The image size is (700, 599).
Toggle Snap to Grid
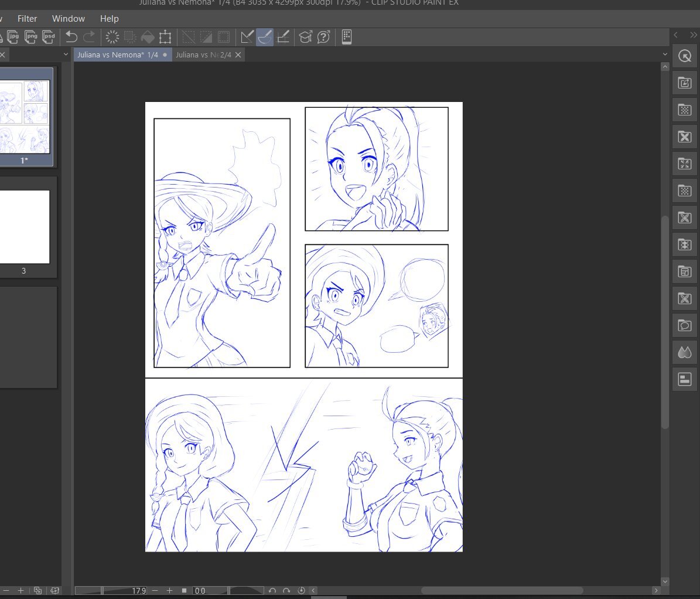click(x=283, y=36)
